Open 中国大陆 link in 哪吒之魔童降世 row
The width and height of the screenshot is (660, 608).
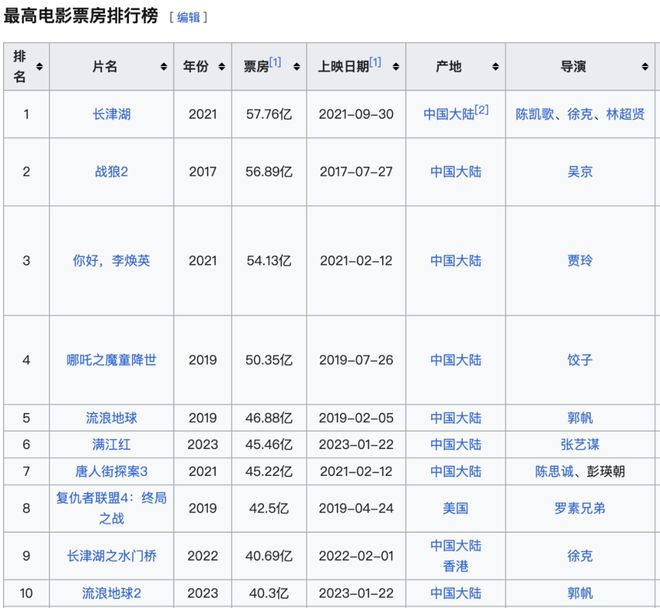pyautogui.click(x=456, y=360)
